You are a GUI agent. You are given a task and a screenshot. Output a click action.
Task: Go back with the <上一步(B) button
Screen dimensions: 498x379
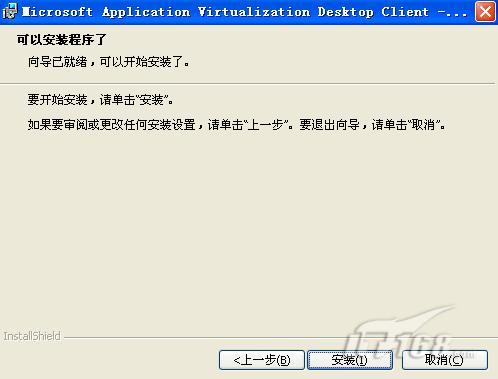pos(262,360)
